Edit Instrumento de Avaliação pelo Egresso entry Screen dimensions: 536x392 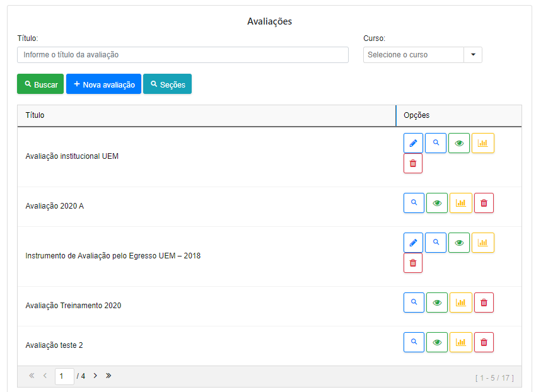[413, 243]
